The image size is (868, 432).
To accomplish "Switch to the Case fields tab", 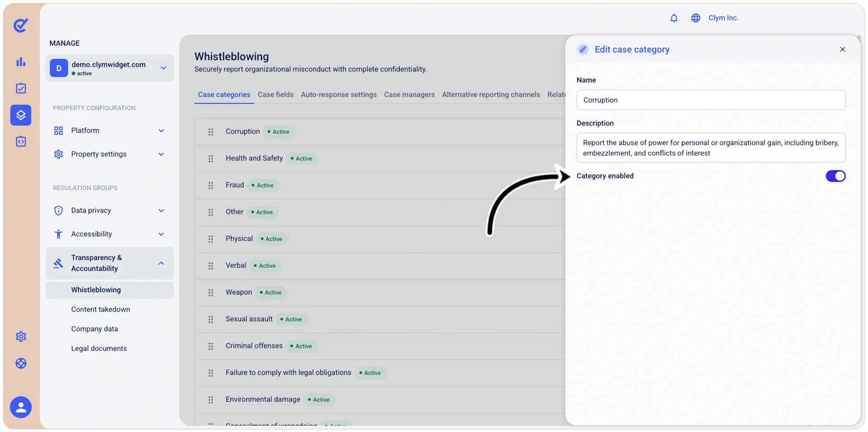I will [x=275, y=95].
